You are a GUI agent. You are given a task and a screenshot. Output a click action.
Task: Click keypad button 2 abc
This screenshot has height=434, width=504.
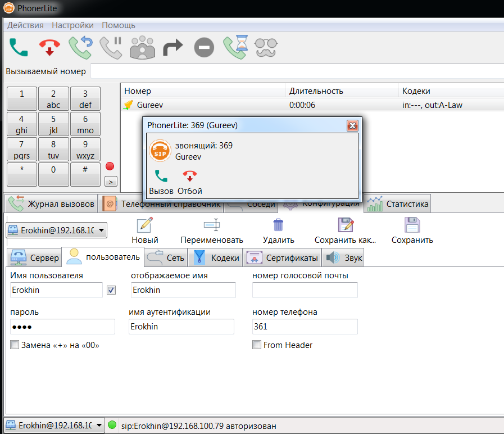click(x=53, y=98)
